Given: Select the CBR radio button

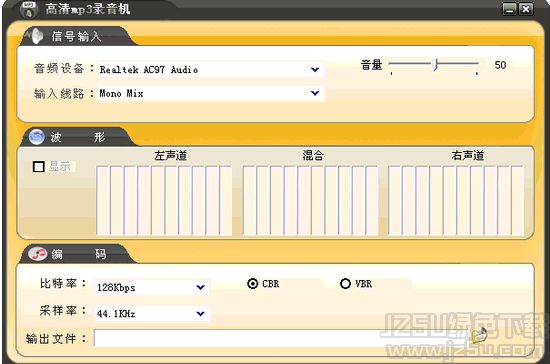Looking at the screenshot, I should (253, 283).
